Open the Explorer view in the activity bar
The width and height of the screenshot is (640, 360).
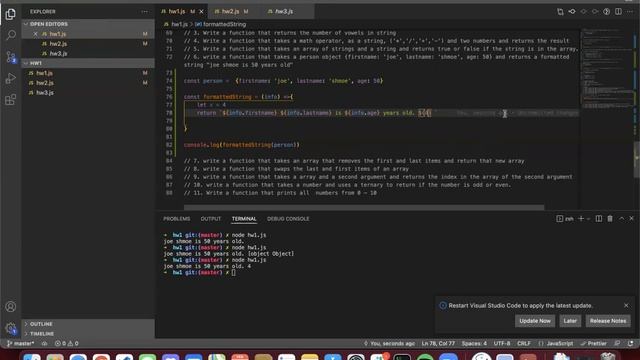(x=11, y=14)
